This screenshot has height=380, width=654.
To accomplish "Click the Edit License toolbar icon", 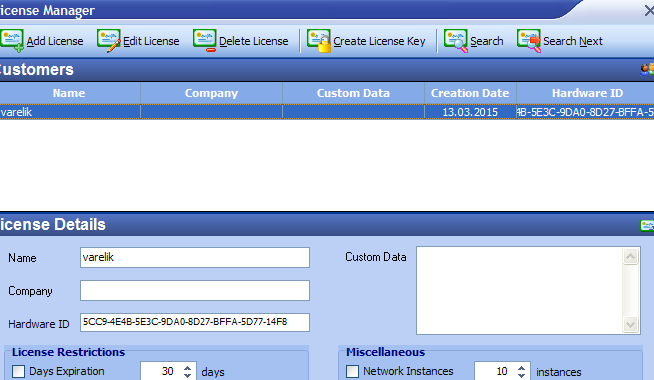I will pyautogui.click(x=108, y=40).
